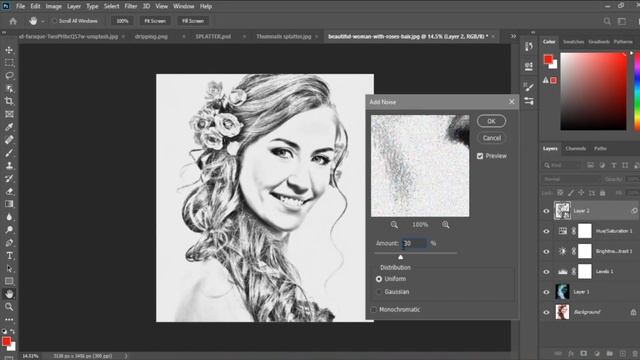Viewport: 640px width, 360px height.
Task: Select the Zoom tool in toolbar
Action: [x=9, y=307]
